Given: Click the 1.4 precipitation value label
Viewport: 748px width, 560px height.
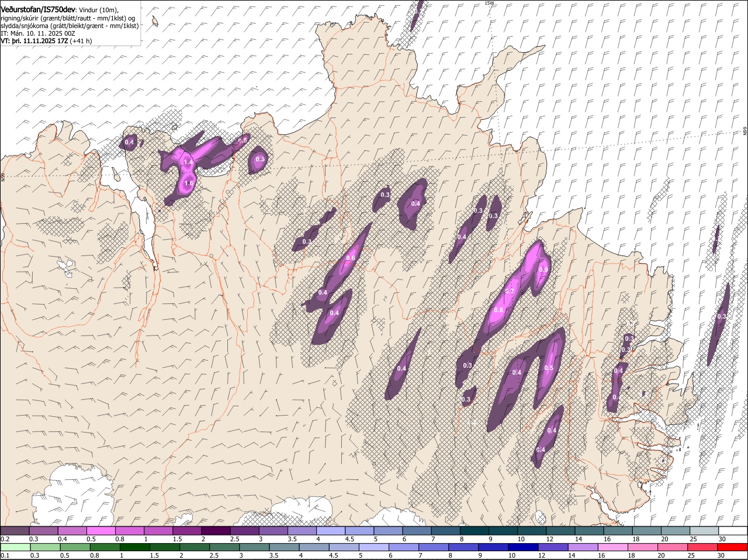Looking at the screenshot, I should click(x=188, y=162).
